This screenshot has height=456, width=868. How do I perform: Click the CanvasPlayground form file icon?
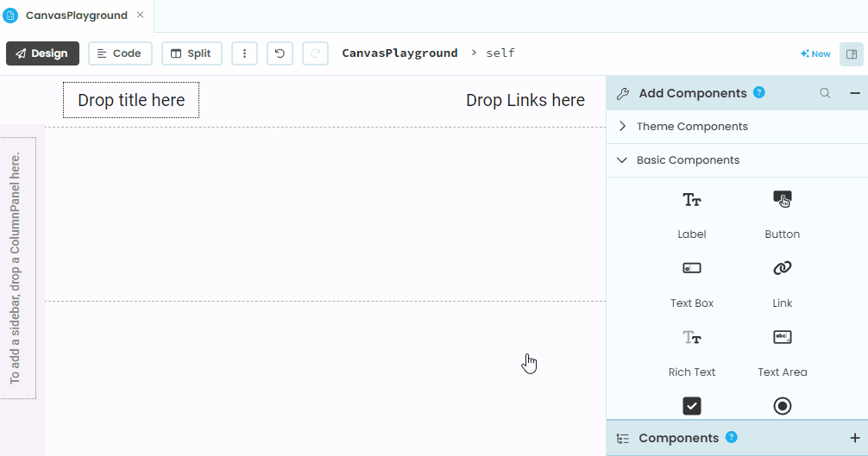[x=10, y=16]
